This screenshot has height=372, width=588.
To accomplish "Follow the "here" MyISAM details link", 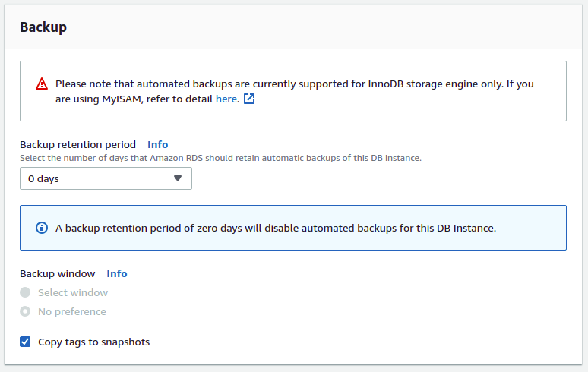I will pyautogui.click(x=226, y=99).
